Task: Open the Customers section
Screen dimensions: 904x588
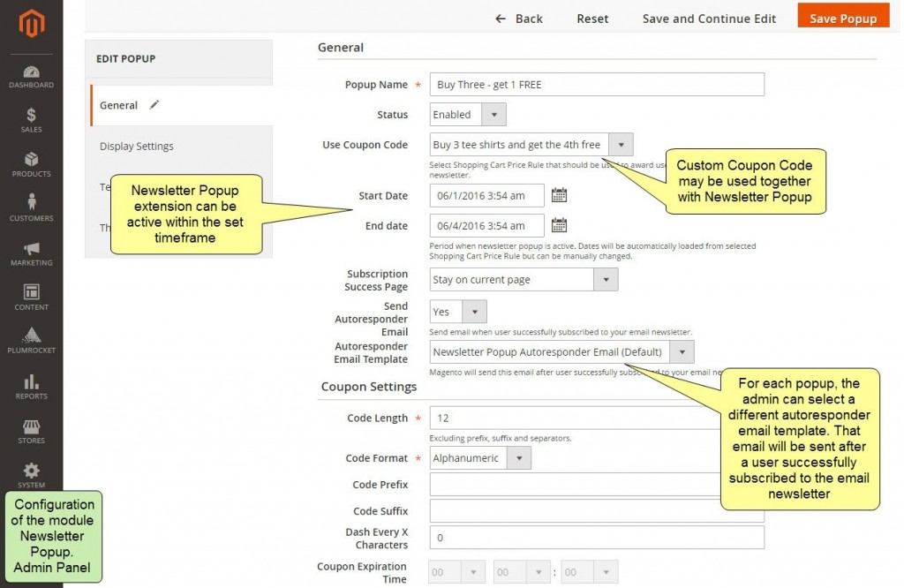Action: coord(31,208)
